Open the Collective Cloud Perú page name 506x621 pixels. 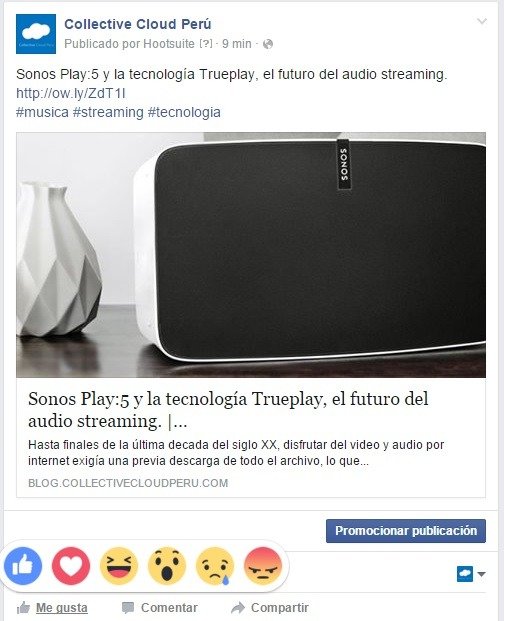(138, 24)
